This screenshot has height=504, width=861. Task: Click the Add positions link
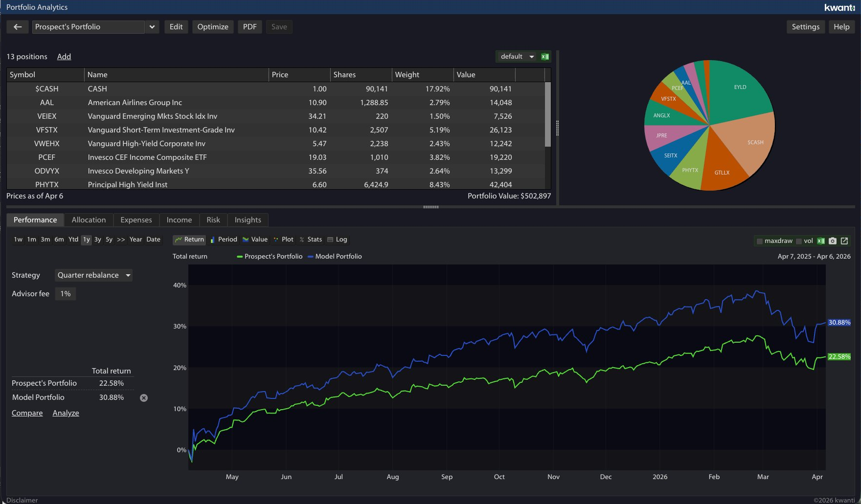click(x=64, y=57)
